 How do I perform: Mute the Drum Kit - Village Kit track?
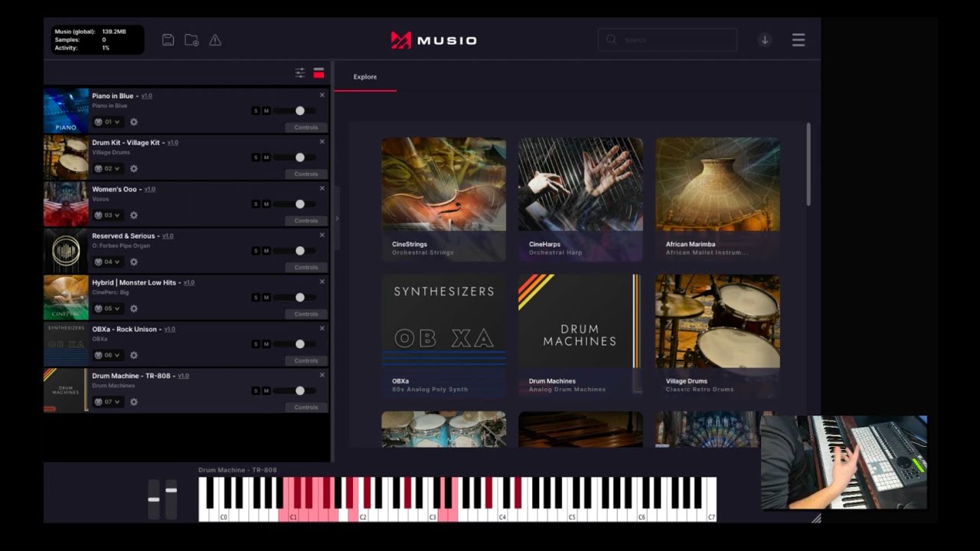tap(266, 158)
